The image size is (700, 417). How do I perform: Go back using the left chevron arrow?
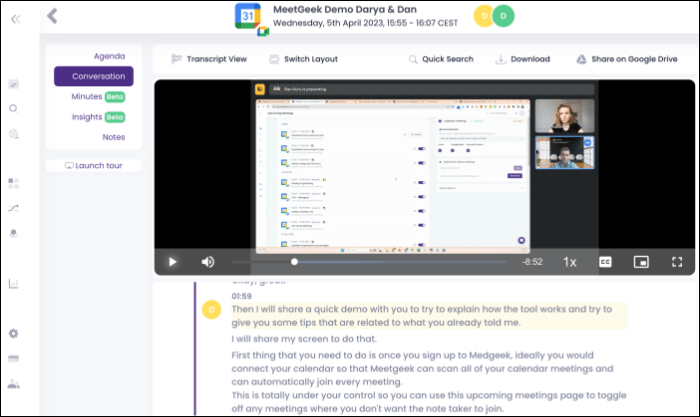click(52, 16)
